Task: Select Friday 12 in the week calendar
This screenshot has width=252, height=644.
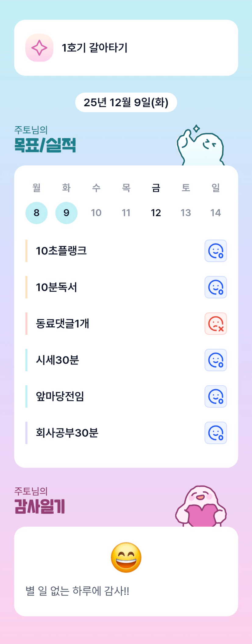Action: coord(156,213)
